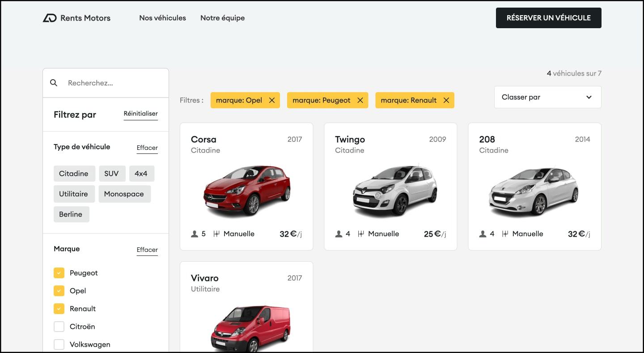Click the Rents Motors logo icon
644x353 pixels.
[50, 18]
